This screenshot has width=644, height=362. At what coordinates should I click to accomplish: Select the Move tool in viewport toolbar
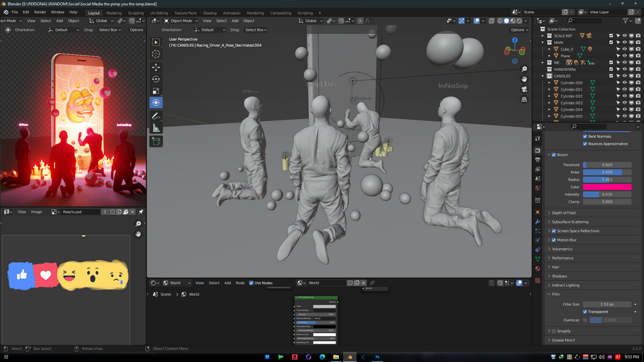tap(156, 67)
